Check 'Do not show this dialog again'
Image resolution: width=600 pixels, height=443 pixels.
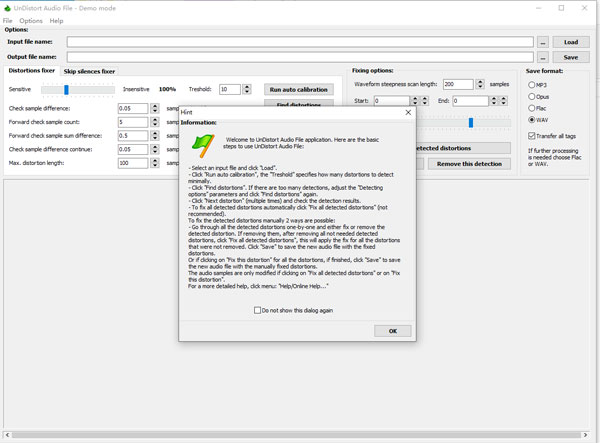(x=258, y=310)
